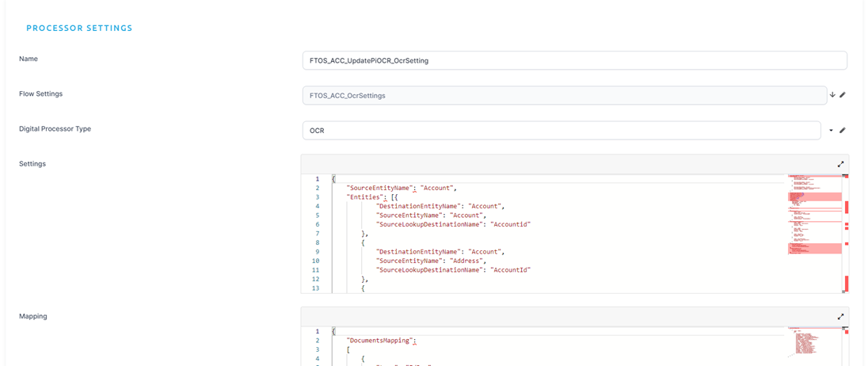
Task: Click line number 3 in Settings editor
Action: coord(317,197)
